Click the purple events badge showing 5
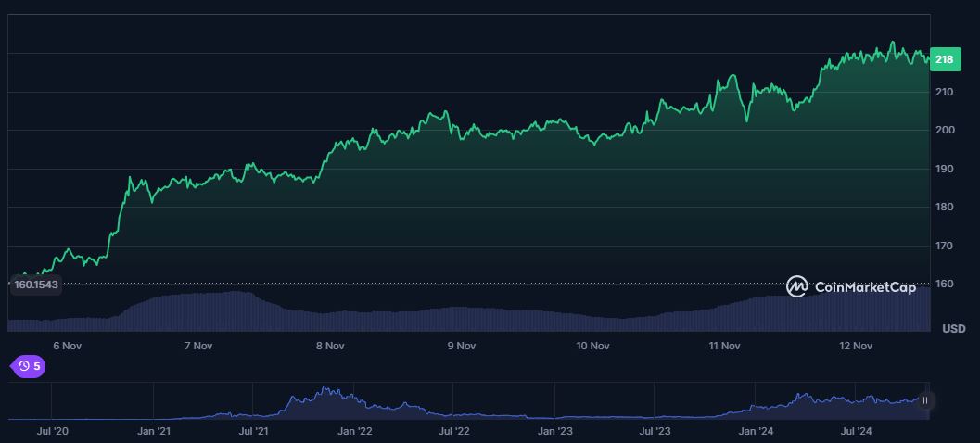 click(x=28, y=366)
